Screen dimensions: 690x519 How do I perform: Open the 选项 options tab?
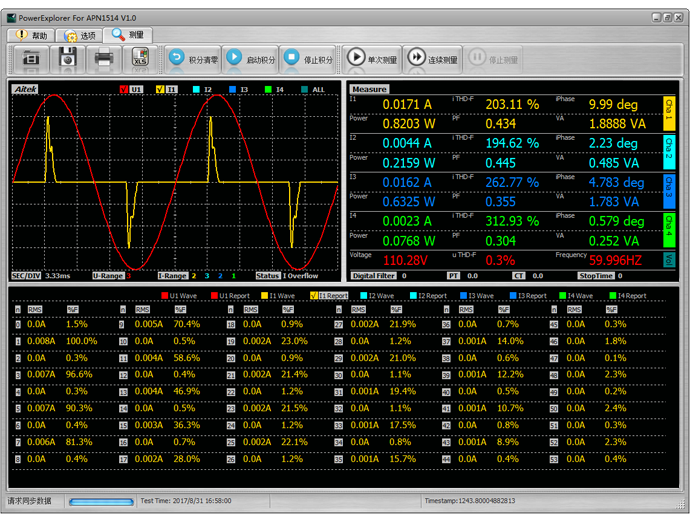click(79, 34)
